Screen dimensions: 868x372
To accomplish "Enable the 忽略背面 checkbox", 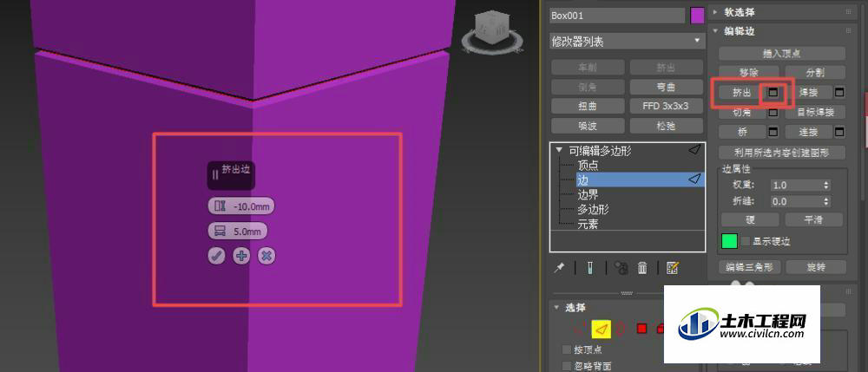I will click(566, 366).
